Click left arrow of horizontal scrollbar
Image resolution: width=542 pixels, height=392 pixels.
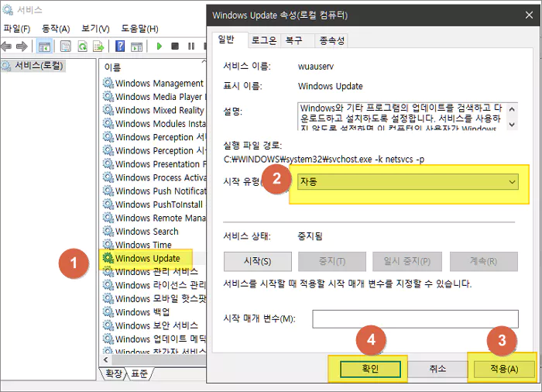[106, 359]
